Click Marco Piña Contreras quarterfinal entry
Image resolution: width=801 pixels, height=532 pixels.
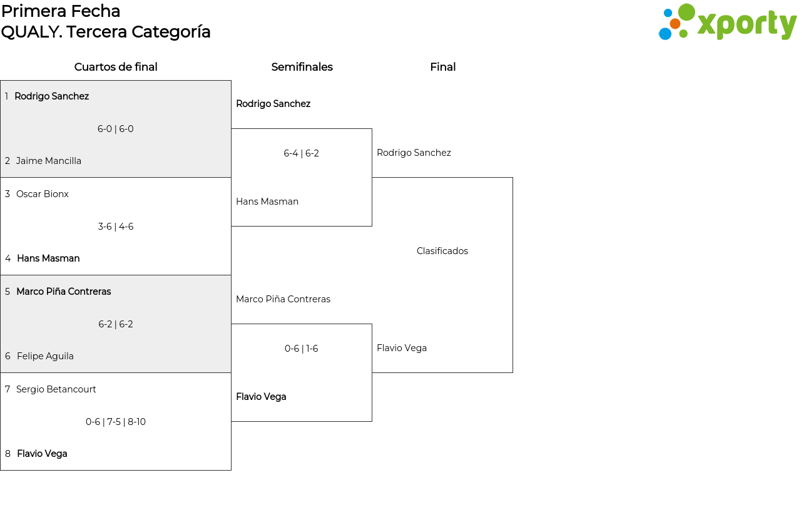(64, 292)
